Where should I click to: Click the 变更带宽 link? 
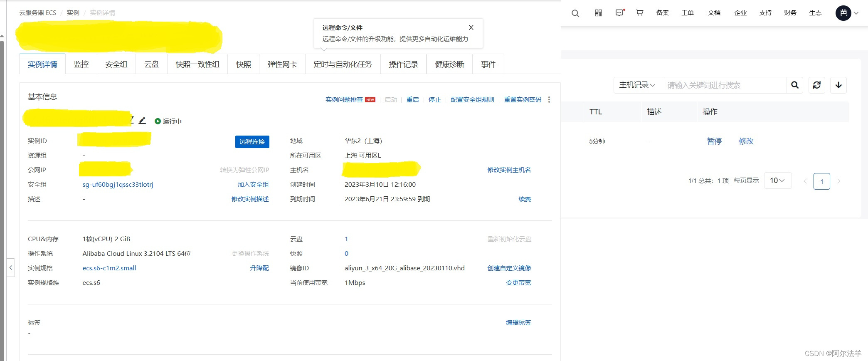click(518, 282)
